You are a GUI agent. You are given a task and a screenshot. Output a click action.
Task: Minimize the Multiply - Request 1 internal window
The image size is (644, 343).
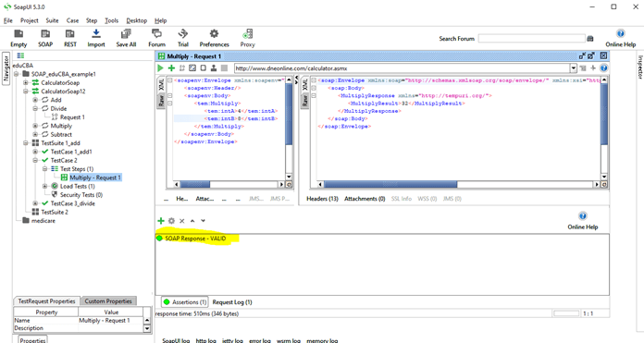pos(582,55)
